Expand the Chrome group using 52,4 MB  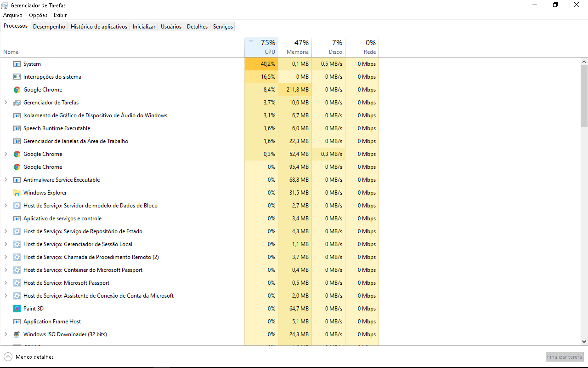click(x=6, y=154)
